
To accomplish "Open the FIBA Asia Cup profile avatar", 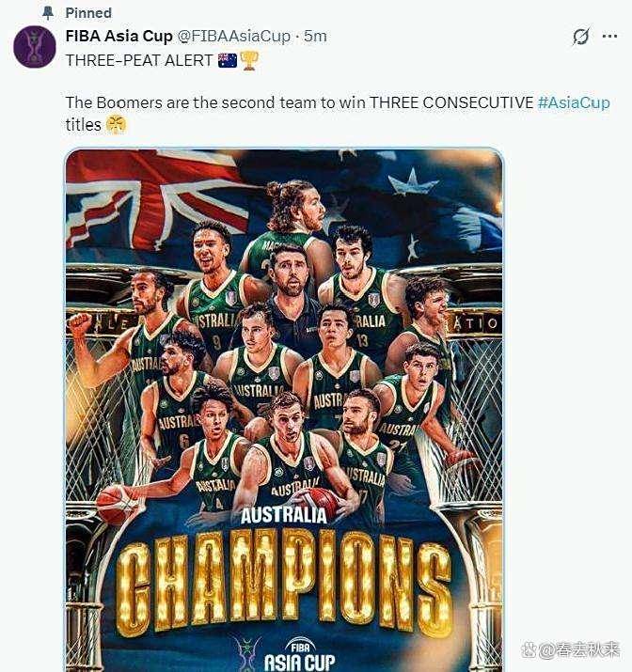I will [x=35, y=47].
